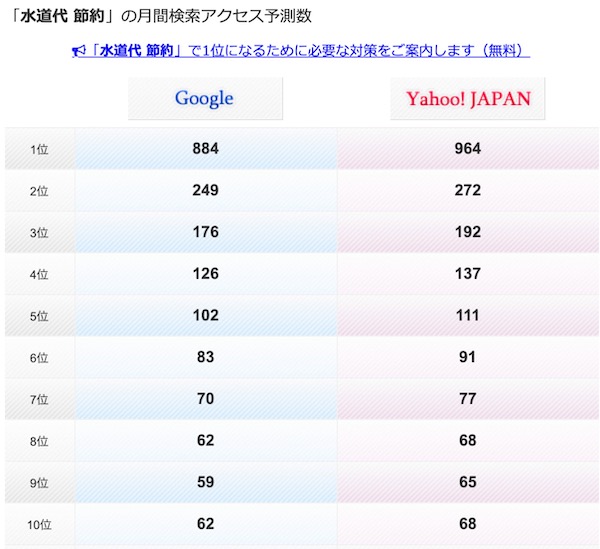Viewport: 600px width, 549px height.
Task: Open the 水道代 節約 1位 free guidance link
Action: tap(301, 51)
